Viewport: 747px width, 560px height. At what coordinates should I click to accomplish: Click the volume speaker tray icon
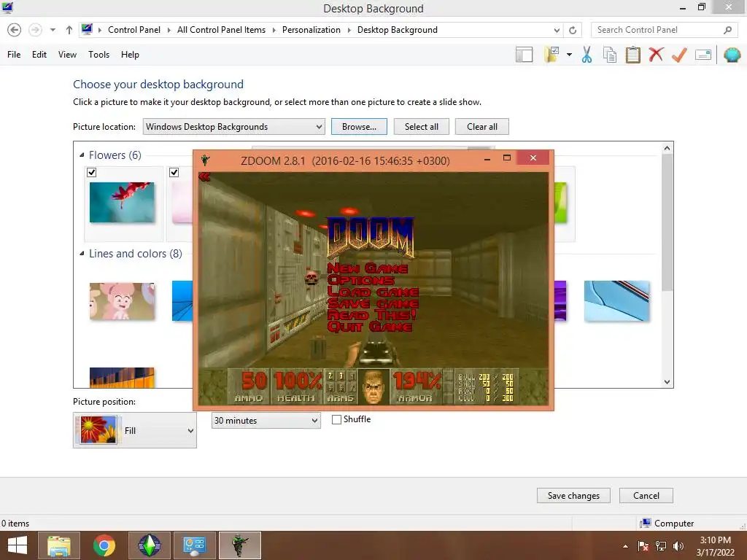tap(678, 546)
